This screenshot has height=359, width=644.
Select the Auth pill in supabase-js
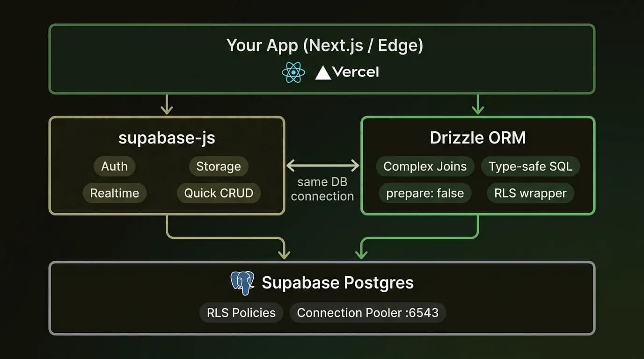tap(115, 166)
